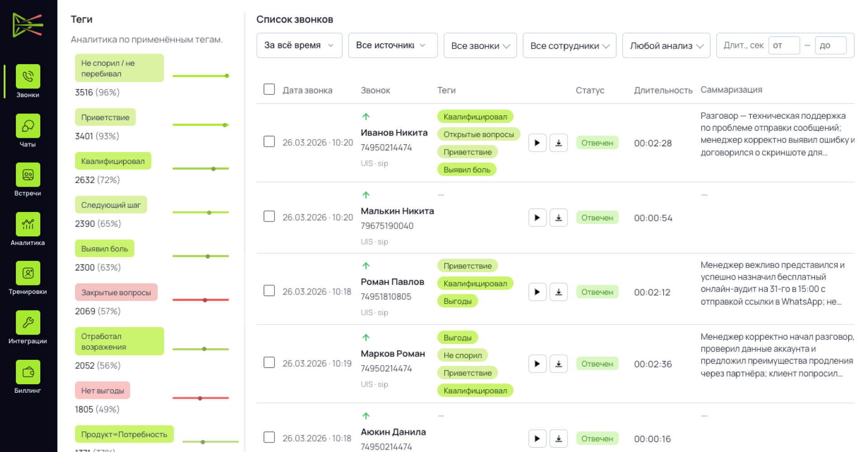The height and width of the screenshot is (452, 868).
Task: Open the Аналитика section icon
Action: pos(28,224)
